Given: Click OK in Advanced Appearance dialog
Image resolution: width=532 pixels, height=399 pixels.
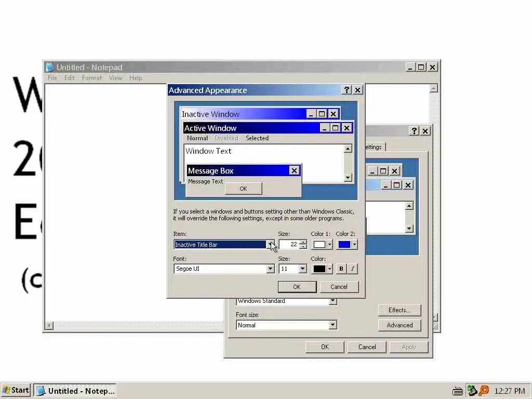Looking at the screenshot, I should click(x=297, y=287).
